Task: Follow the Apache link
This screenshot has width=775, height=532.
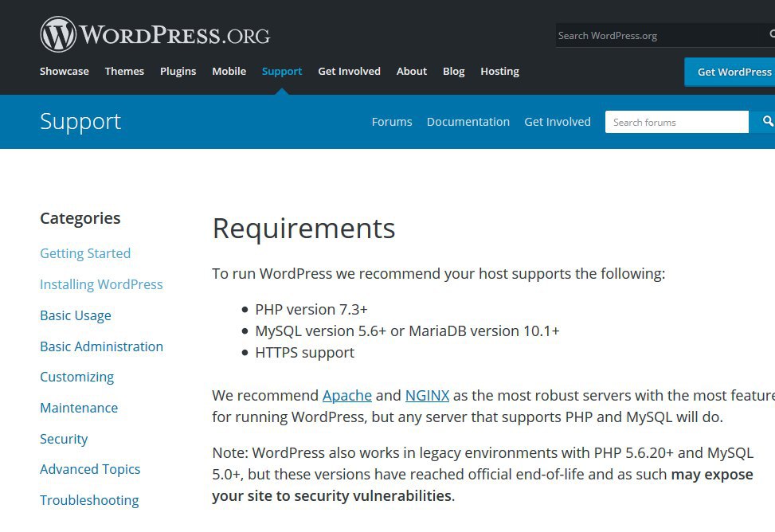Action: (x=347, y=396)
